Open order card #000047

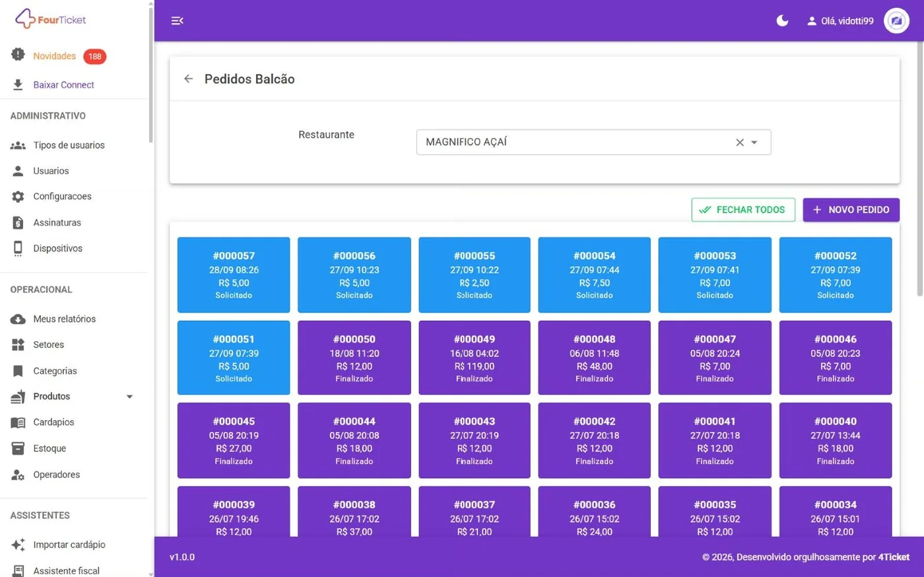point(715,358)
